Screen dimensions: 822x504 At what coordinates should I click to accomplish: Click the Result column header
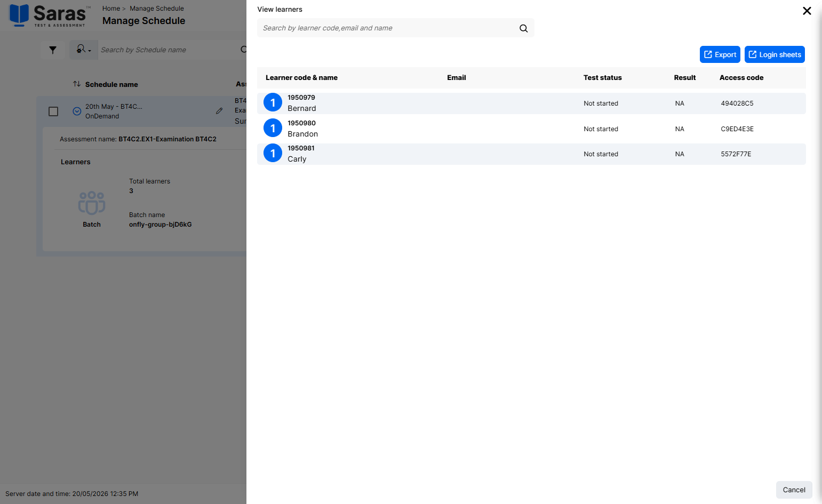point(685,78)
